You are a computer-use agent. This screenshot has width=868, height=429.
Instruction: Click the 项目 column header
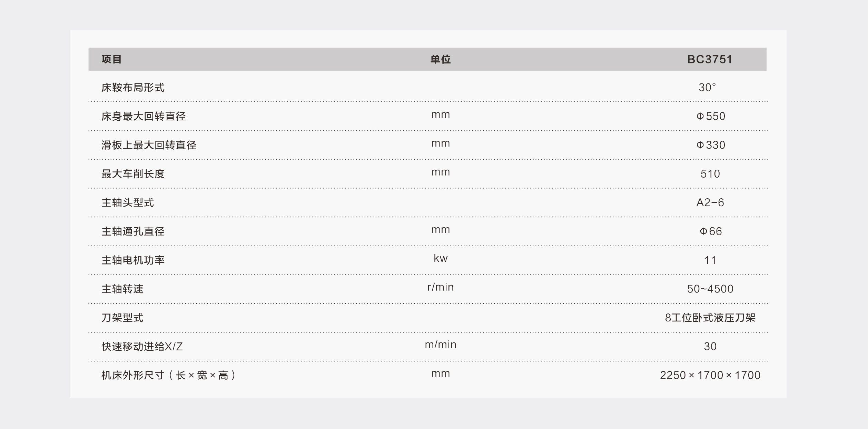coord(111,59)
